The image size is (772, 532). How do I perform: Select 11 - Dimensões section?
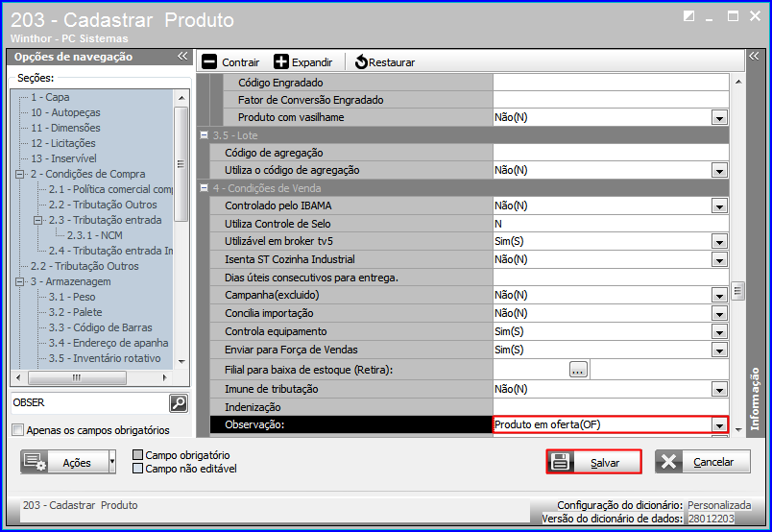pyautogui.click(x=65, y=128)
